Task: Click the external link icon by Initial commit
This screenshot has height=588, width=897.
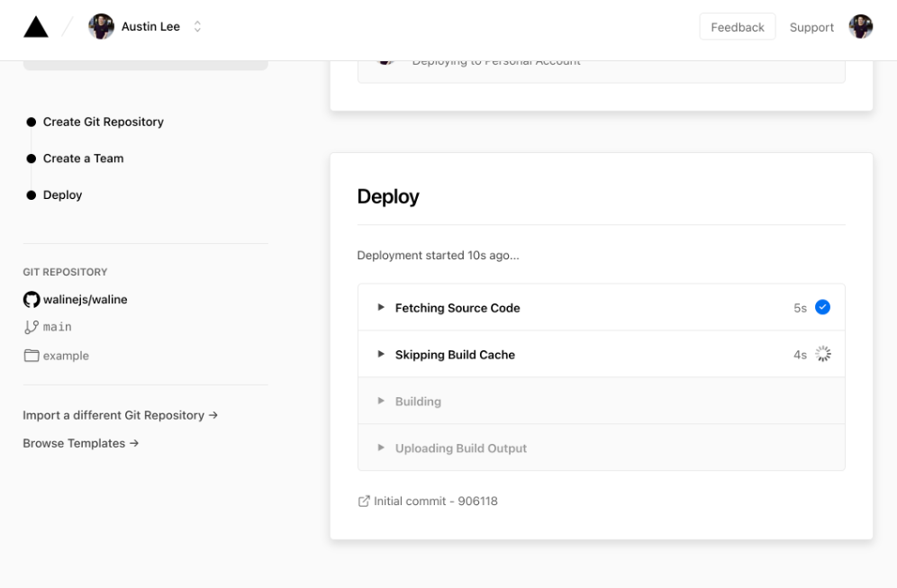Action: click(x=364, y=502)
